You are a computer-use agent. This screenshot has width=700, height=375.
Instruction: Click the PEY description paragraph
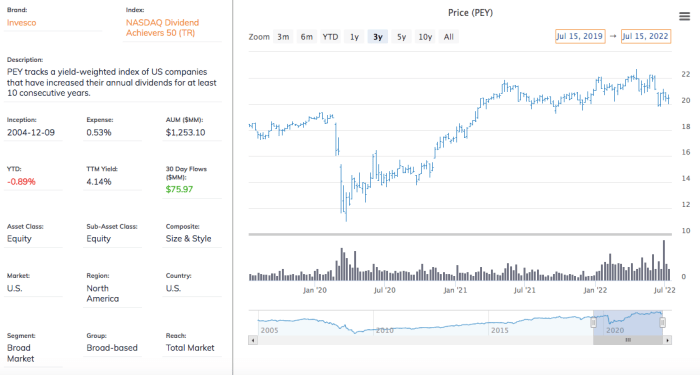click(x=112, y=83)
